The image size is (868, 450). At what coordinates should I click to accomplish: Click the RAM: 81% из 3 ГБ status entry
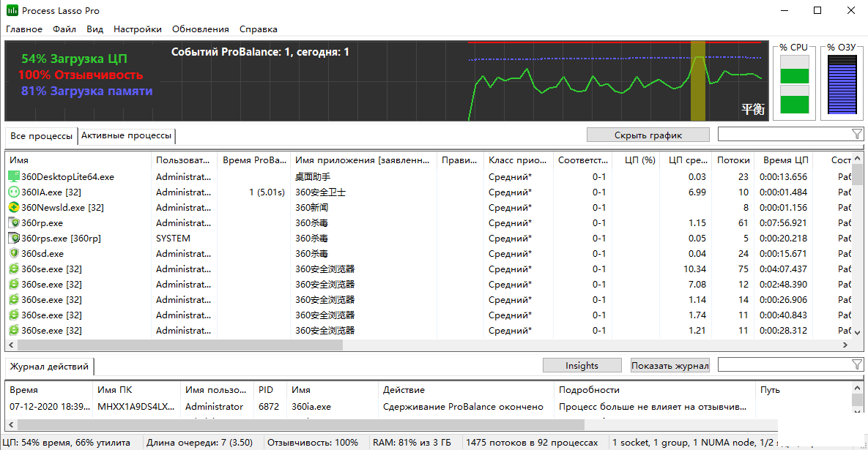pos(412,442)
